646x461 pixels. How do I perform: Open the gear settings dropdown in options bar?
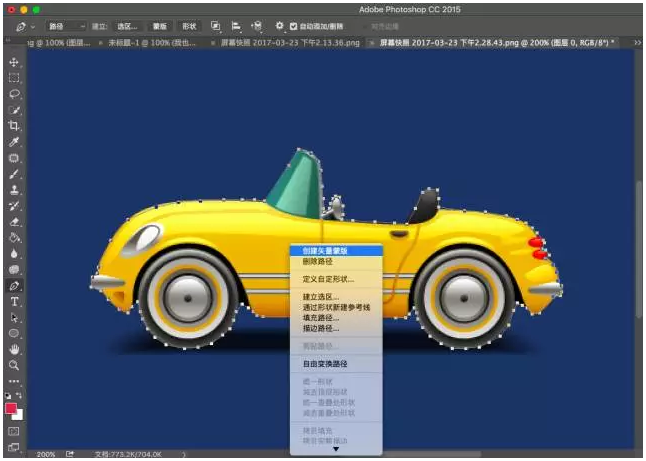coord(279,25)
